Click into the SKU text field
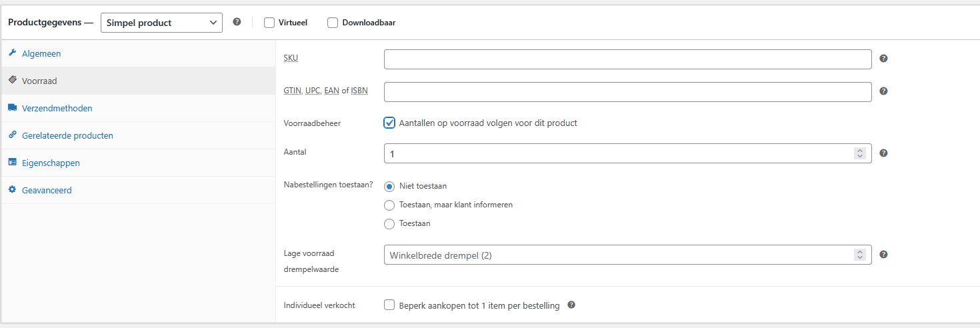The image size is (980, 328). (627, 59)
